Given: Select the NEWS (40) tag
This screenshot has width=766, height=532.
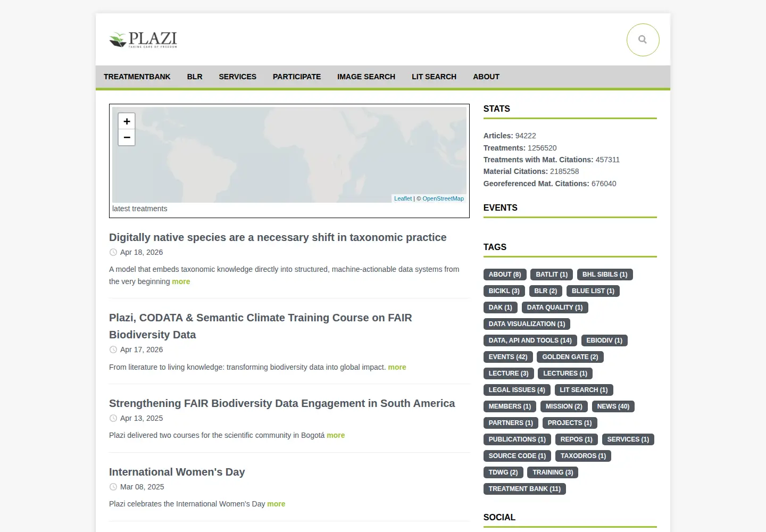Looking at the screenshot, I should pyautogui.click(x=613, y=406).
